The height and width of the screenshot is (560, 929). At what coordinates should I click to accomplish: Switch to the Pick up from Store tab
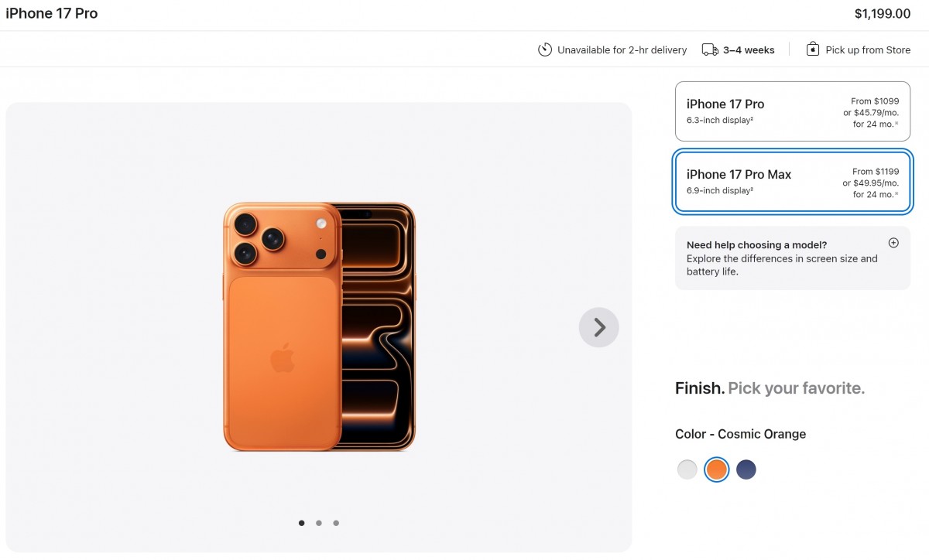pos(867,50)
